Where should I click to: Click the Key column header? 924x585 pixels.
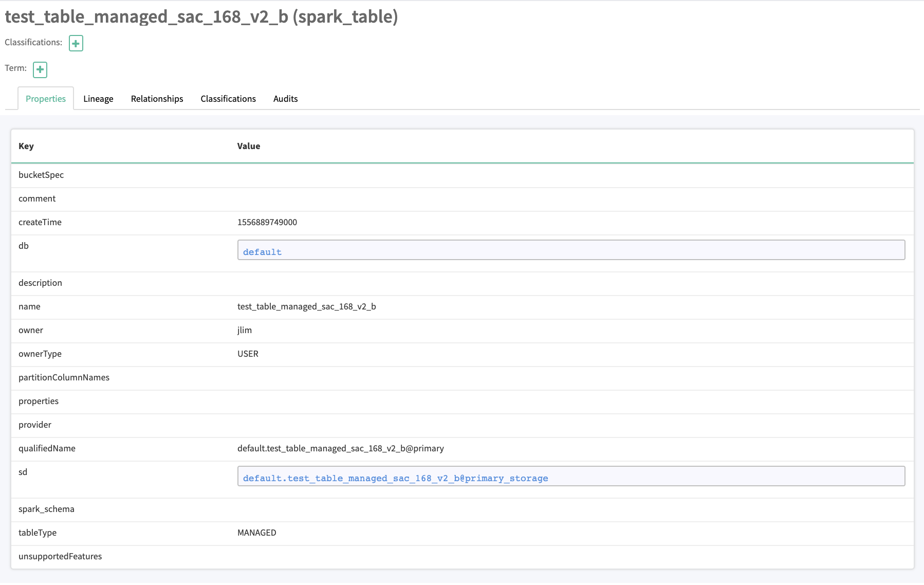tap(26, 146)
